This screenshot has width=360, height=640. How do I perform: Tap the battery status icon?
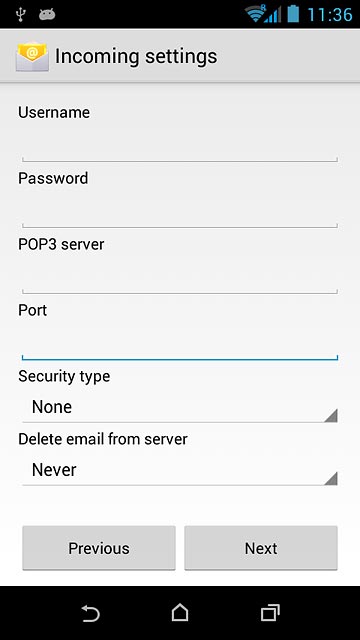pyautogui.click(x=293, y=14)
